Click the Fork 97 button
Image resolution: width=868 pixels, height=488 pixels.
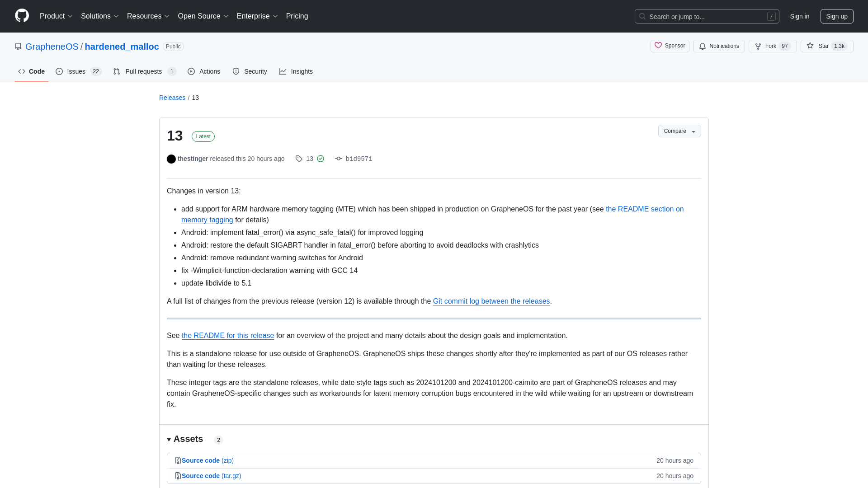[773, 46]
